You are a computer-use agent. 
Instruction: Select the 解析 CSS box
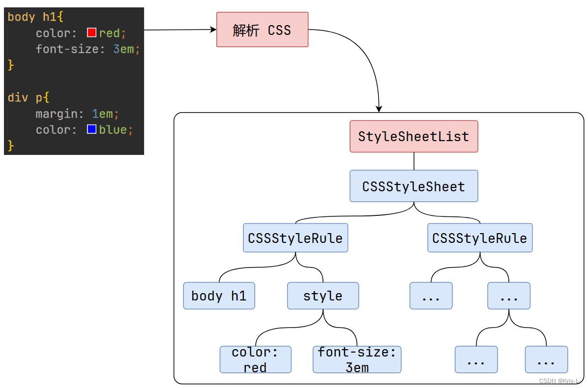coord(262,30)
